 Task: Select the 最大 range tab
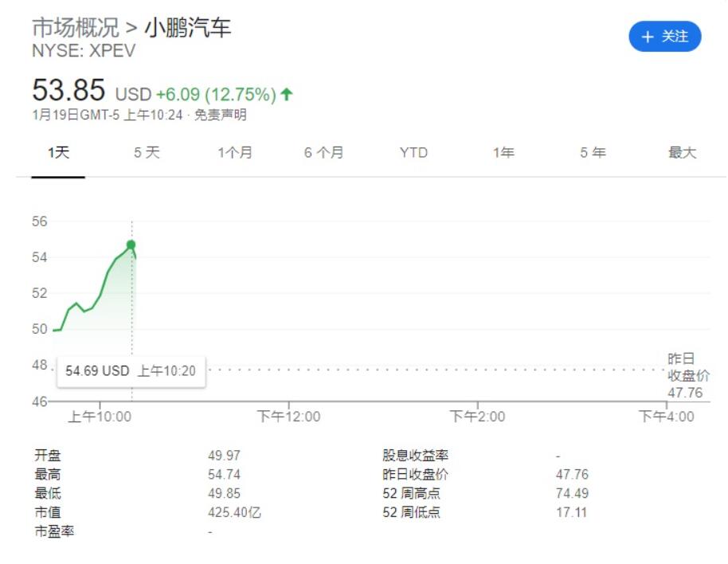click(x=682, y=152)
